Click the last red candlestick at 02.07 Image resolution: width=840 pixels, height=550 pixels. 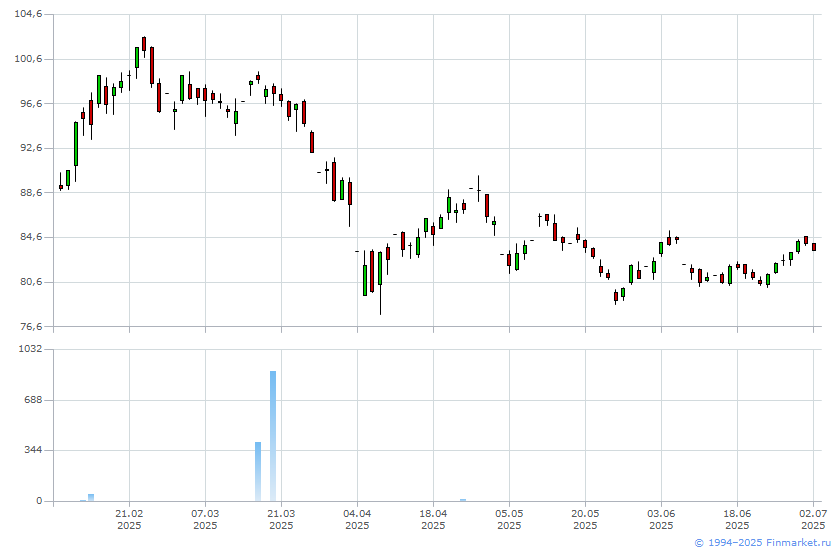click(x=814, y=247)
